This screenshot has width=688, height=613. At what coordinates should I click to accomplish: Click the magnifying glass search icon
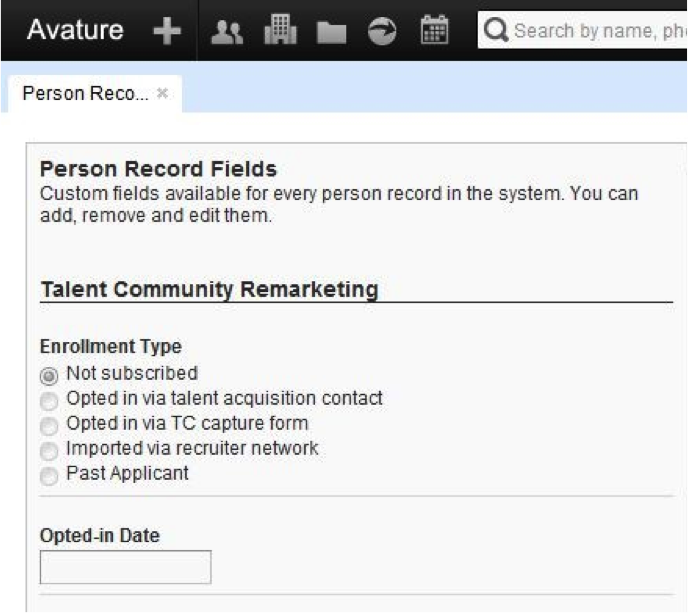pyautogui.click(x=496, y=31)
